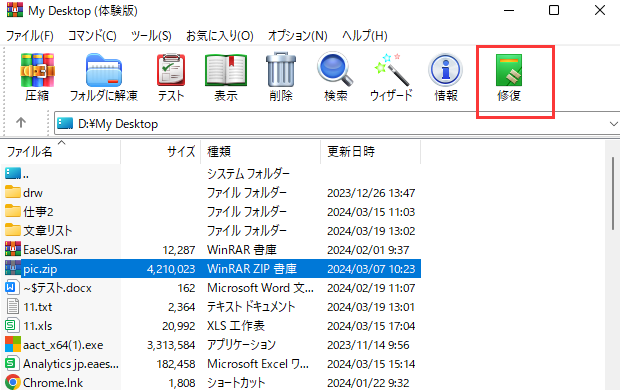Select the 仕事2 folder name
Viewport: 620px width, 390px height.
(38, 212)
